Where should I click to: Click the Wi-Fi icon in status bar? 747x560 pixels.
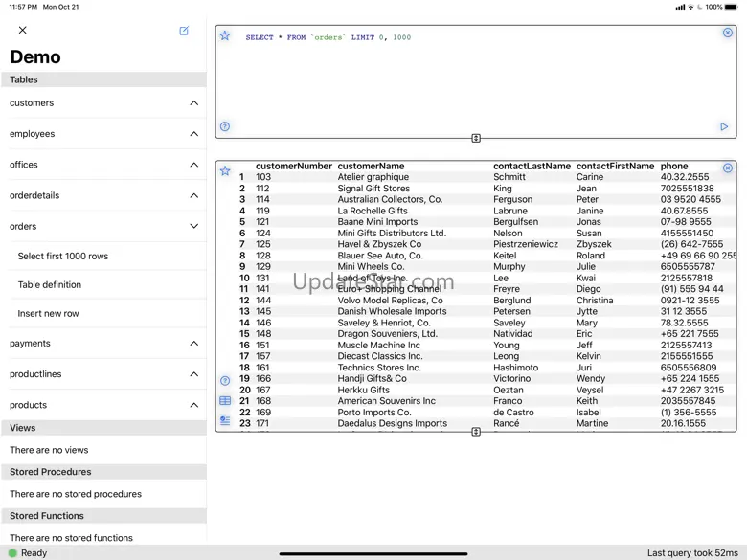(690, 7)
